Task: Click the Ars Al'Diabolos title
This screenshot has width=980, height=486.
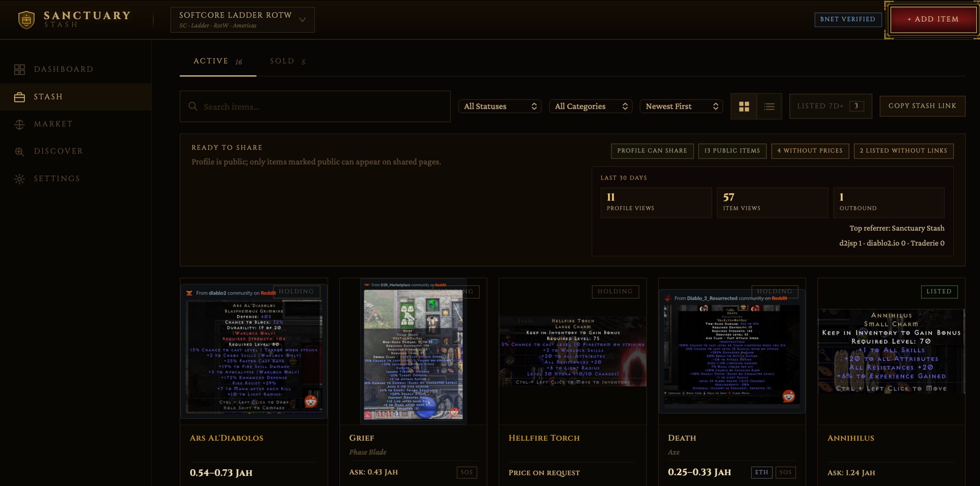Action: [226, 438]
